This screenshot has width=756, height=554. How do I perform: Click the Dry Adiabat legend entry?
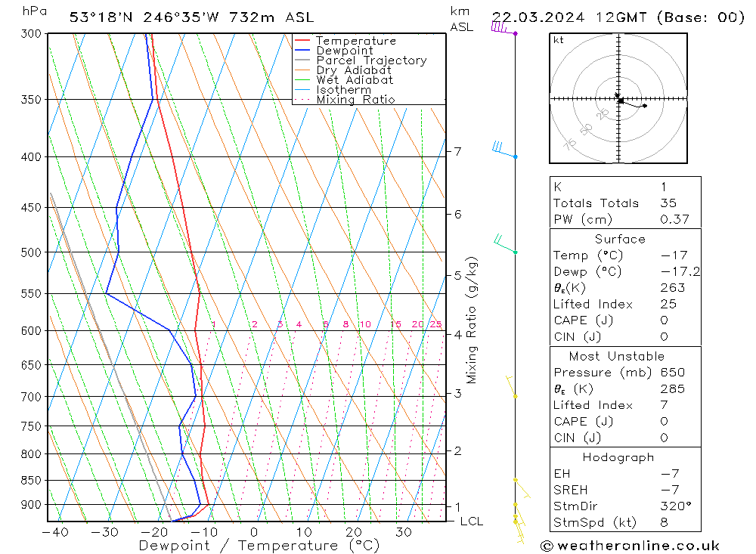click(x=342, y=70)
